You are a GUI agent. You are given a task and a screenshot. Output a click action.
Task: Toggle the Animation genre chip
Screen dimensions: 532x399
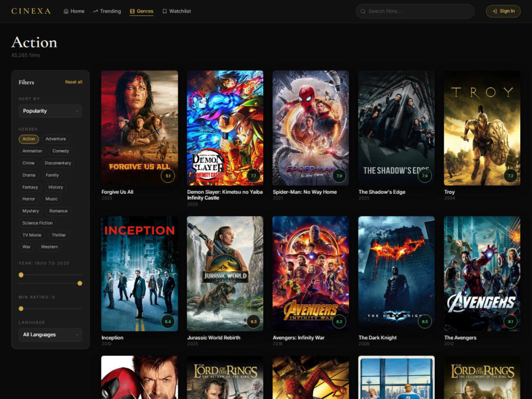32,151
